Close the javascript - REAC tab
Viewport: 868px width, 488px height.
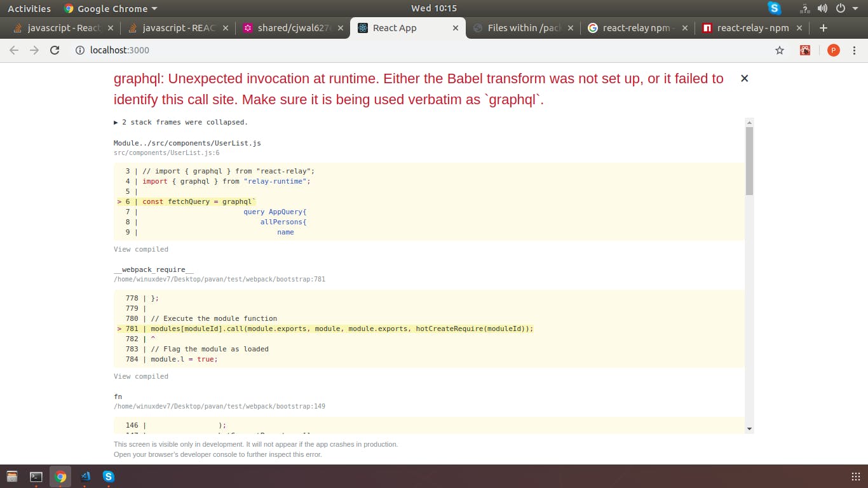coord(225,28)
